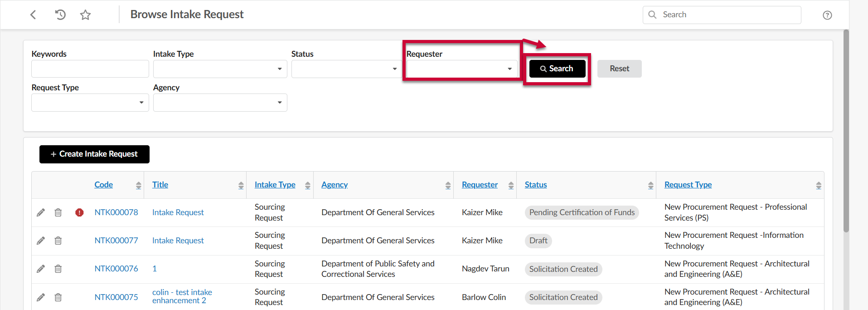Delete NTK000075 using the trash icon

tap(58, 297)
